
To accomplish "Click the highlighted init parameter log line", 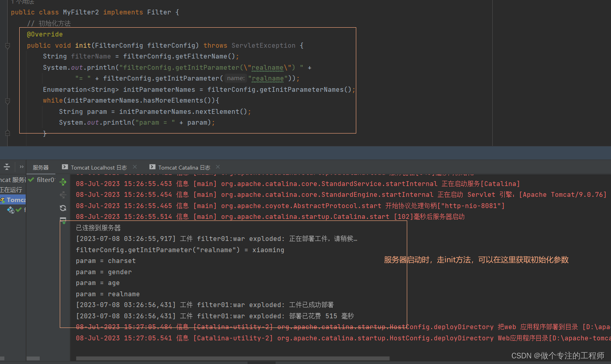I will click(x=180, y=250).
